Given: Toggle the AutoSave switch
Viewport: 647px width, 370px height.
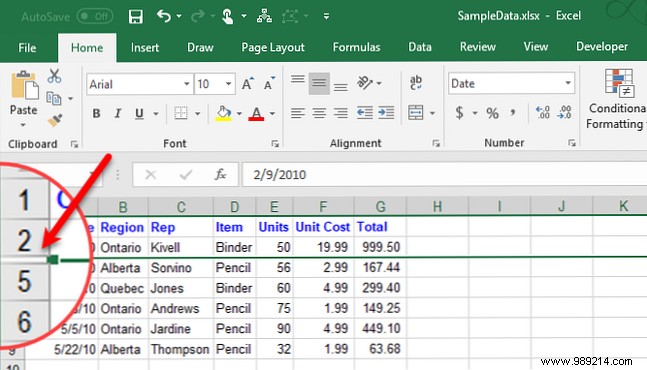Looking at the screenshot, I should pos(95,16).
